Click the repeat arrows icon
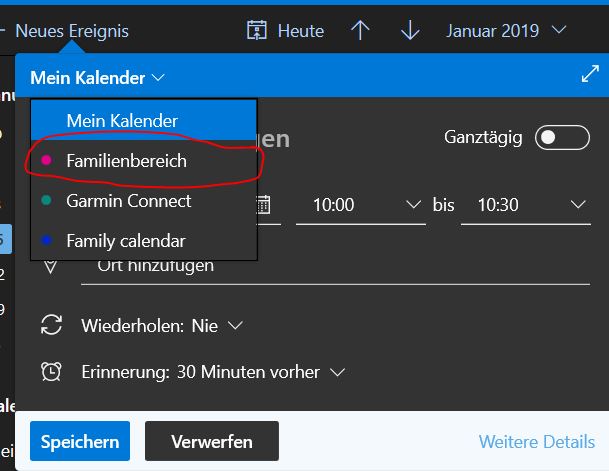609x471 pixels. click(x=51, y=325)
